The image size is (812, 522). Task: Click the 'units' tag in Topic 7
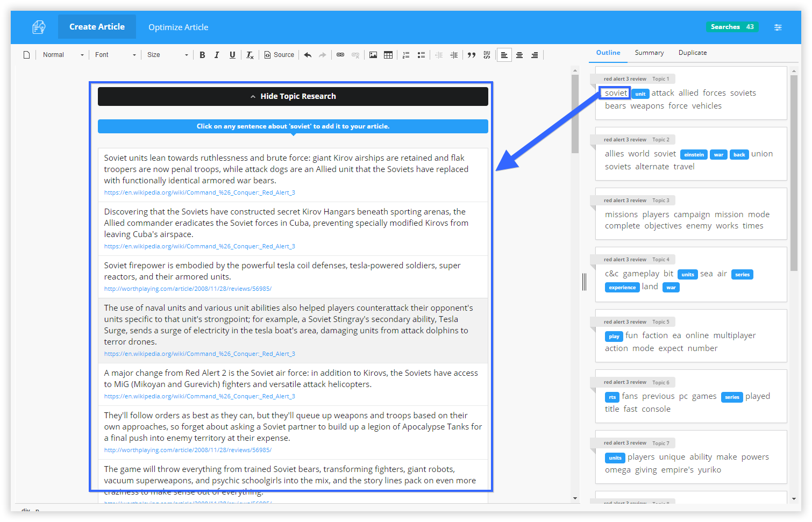(x=615, y=457)
